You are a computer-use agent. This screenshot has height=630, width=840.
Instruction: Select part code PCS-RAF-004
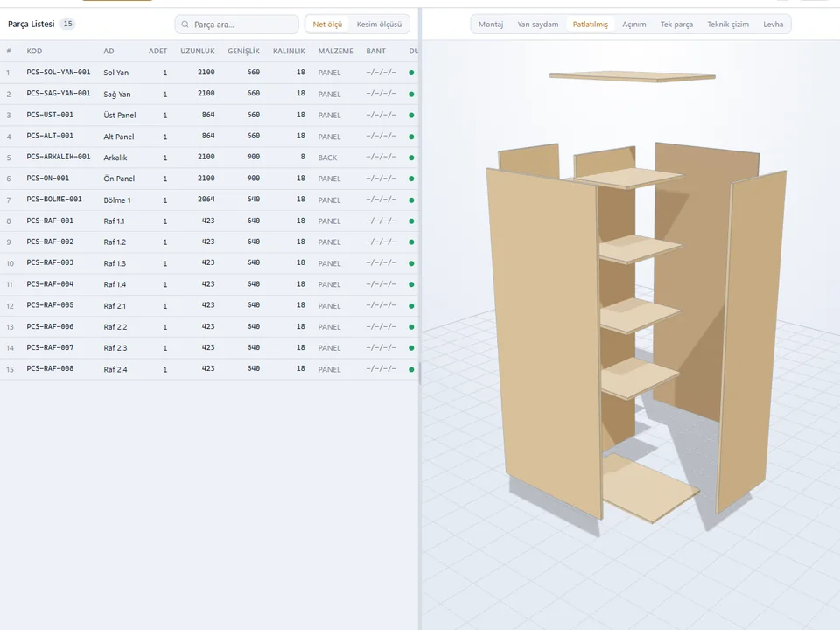50,283
